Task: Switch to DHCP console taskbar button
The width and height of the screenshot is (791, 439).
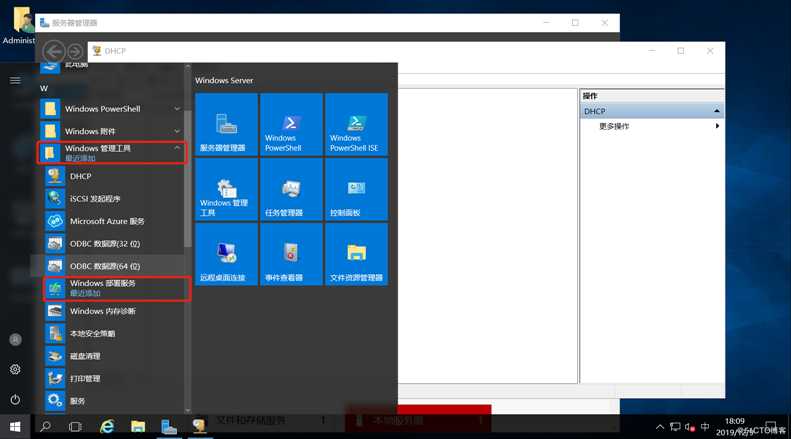Action: [x=200, y=427]
